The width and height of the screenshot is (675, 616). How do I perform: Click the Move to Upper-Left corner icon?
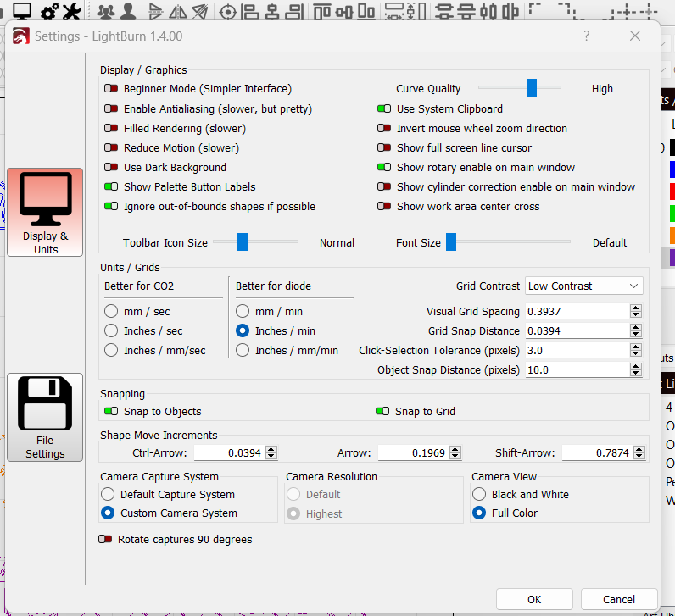pos(536,9)
